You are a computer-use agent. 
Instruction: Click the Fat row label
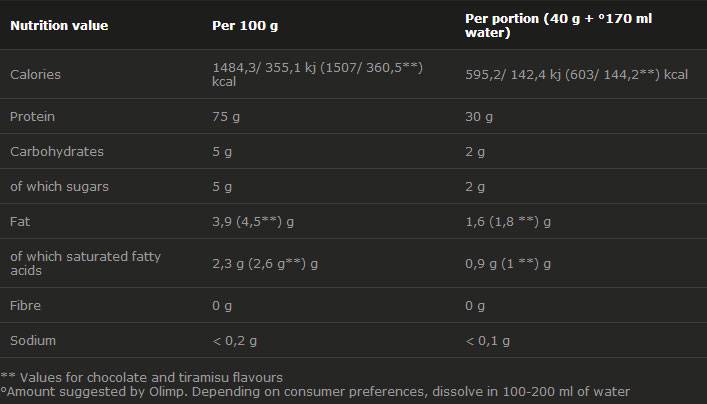[x=19, y=222]
